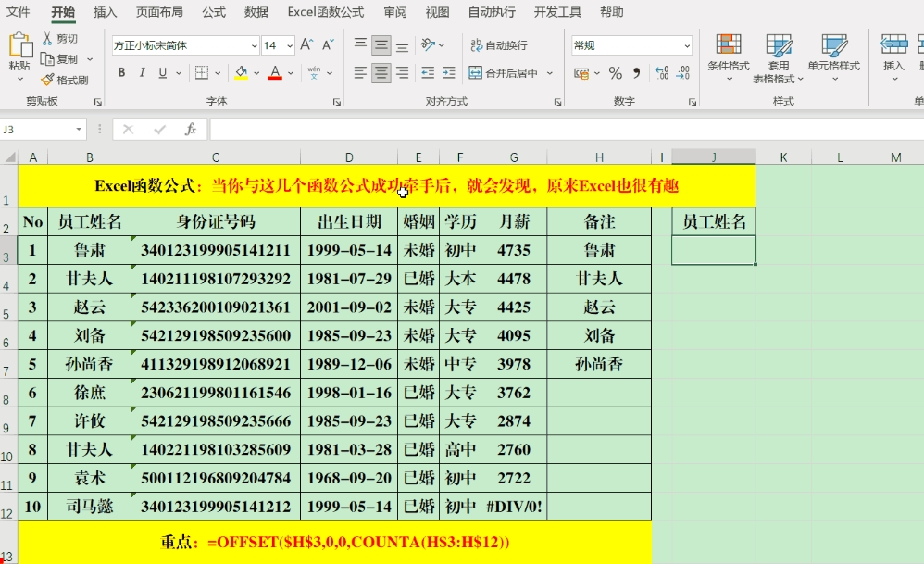Open Conditional Formatting (条件格式) icon
Screen dimensions: 924x564
click(729, 45)
